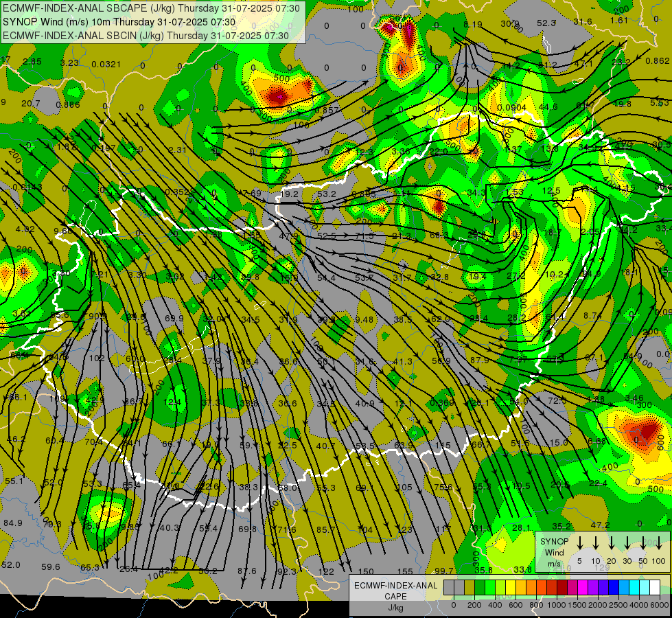The height and width of the screenshot is (618, 672).
Task: Click the 6.66 value on the right
Action: [x=597, y=442]
